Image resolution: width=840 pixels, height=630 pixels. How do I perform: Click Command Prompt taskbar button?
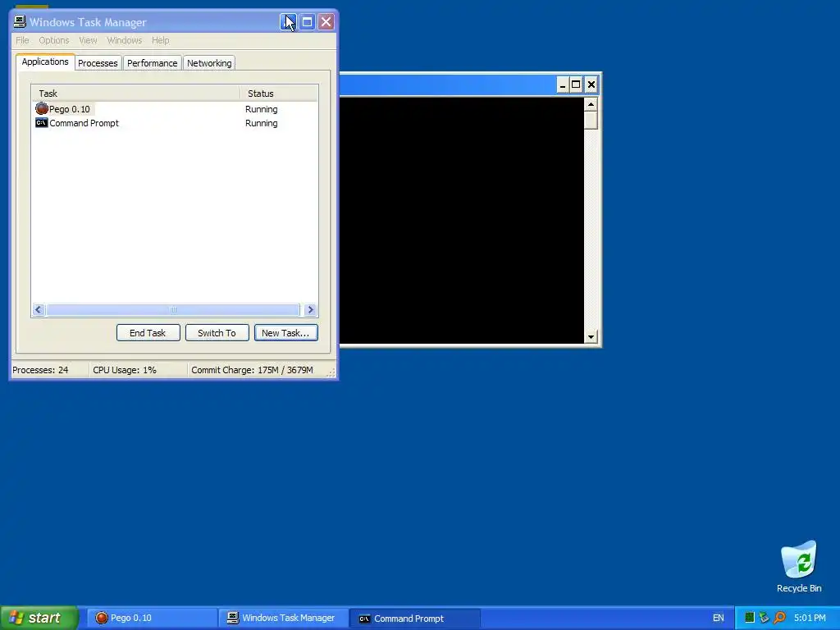click(415, 619)
